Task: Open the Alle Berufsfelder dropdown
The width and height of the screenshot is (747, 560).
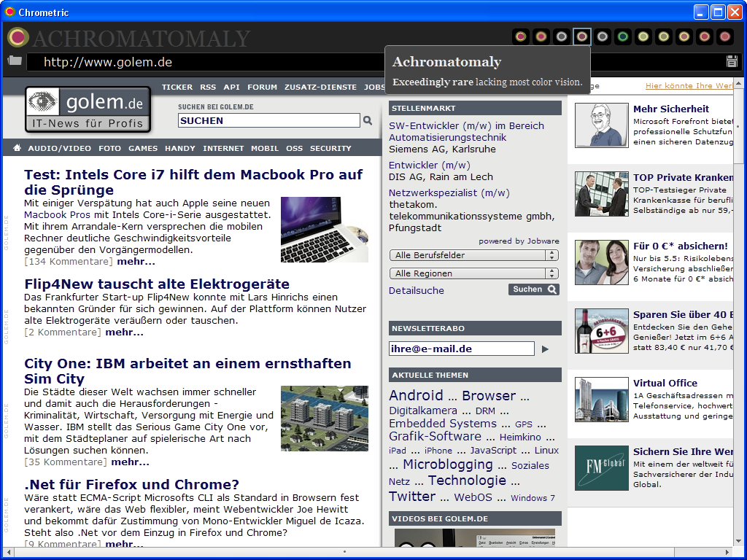Action: [474, 255]
